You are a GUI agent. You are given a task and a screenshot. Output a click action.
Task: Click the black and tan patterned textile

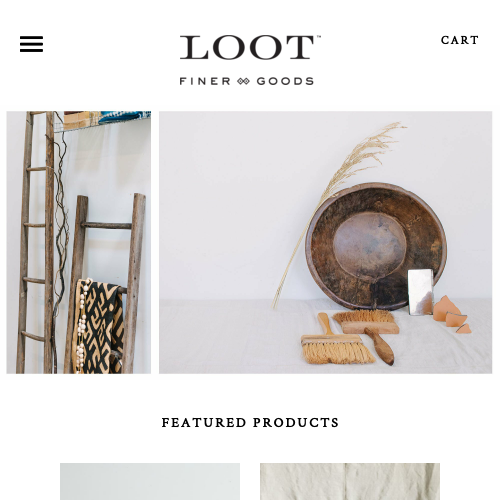click(98, 327)
